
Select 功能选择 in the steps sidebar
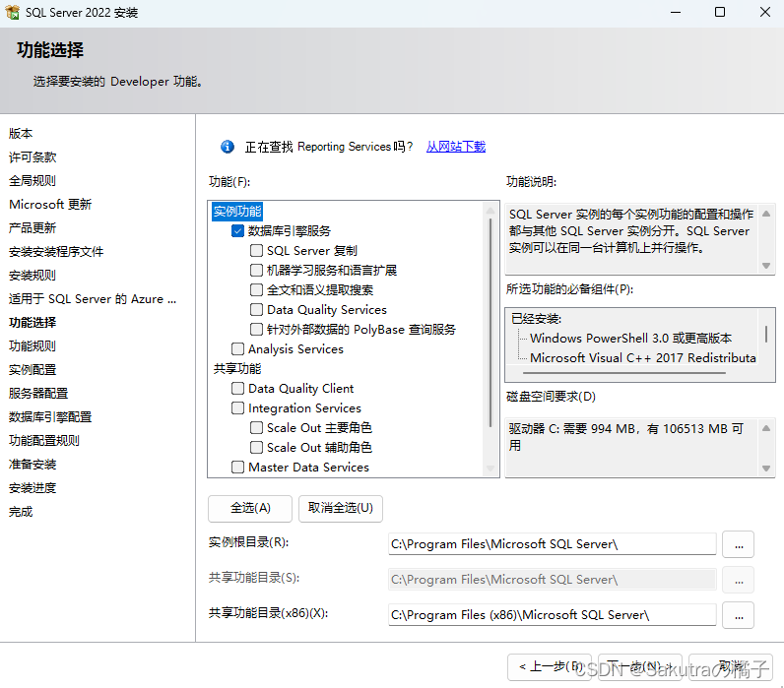coord(32,322)
